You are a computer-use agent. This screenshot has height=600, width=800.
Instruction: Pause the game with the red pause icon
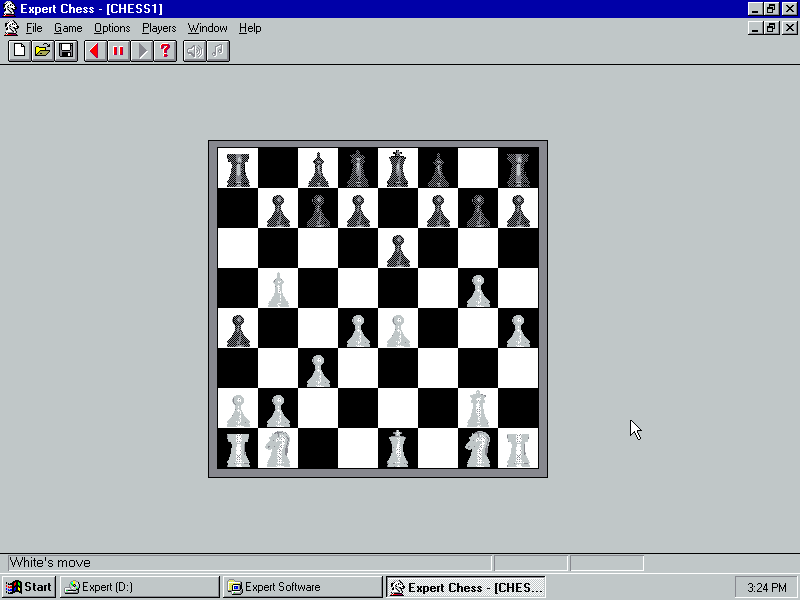tap(119, 51)
